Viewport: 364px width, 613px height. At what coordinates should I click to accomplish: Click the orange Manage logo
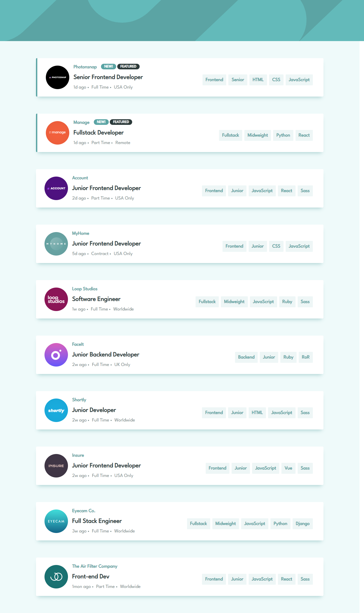58,133
